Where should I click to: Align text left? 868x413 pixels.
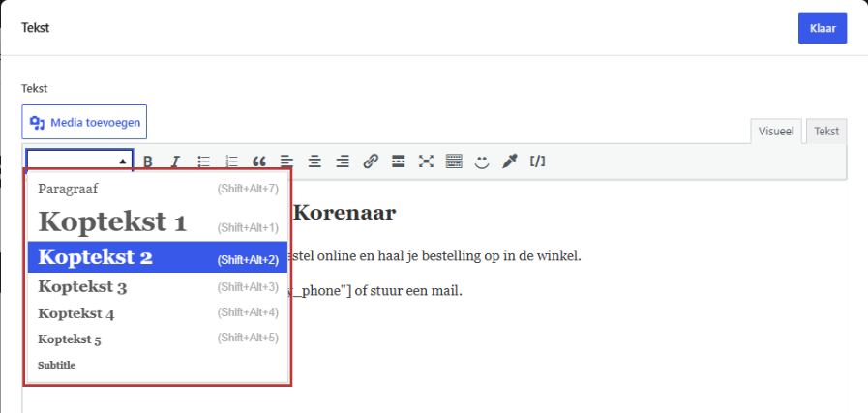(x=286, y=162)
